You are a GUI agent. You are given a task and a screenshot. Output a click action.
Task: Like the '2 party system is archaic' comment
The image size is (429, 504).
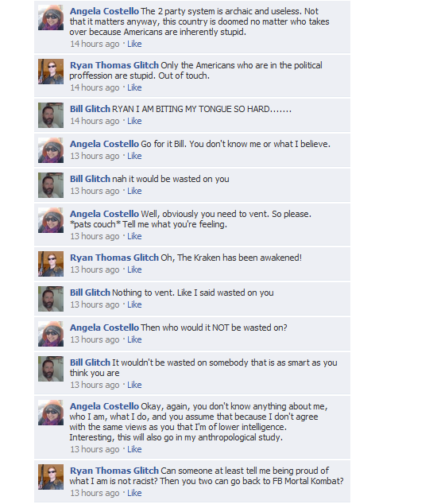point(134,44)
